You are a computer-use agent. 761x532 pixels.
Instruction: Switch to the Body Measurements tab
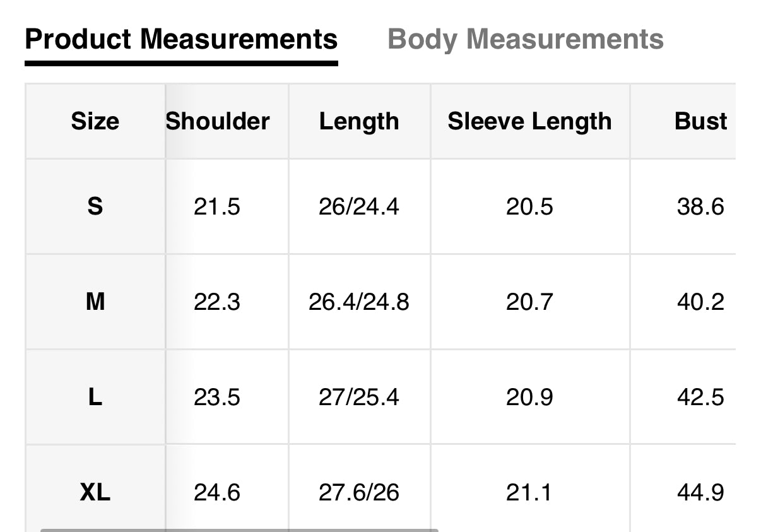(525, 39)
